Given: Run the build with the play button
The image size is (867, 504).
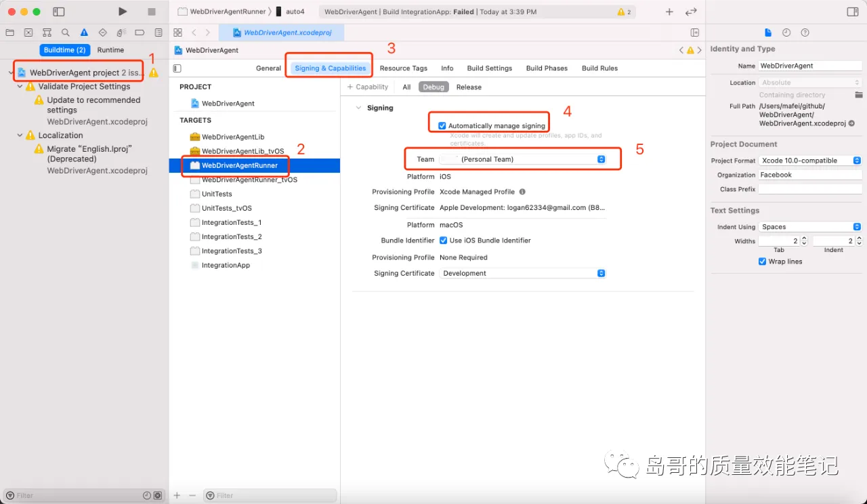Looking at the screenshot, I should pos(123,12).
